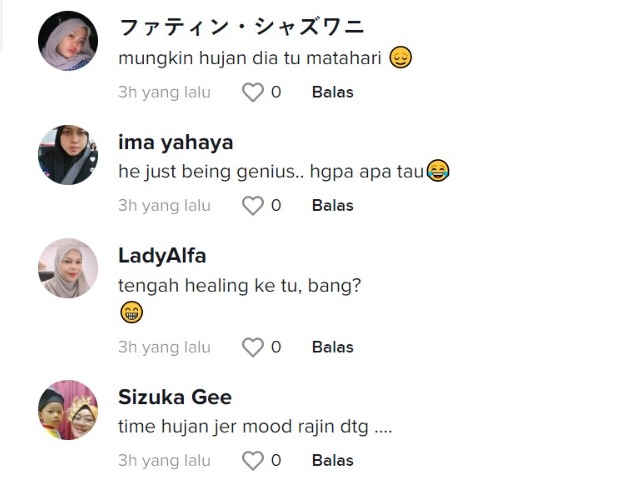Click the grinning emoji in LadyAlfa's comment
Image resolution: width=628 pixels, height=487 pixels.
click(x=131, y=313)
